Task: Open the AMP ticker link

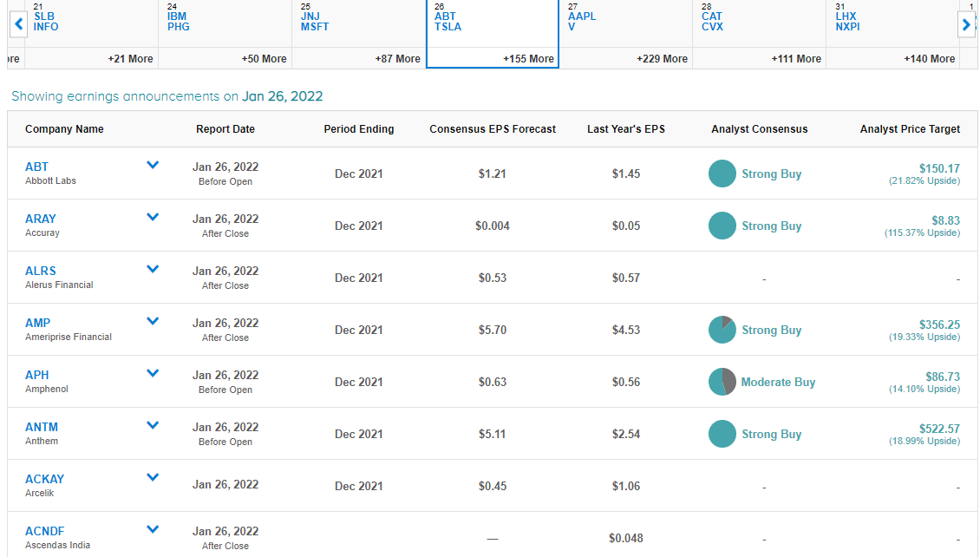Action: tap(37, 323)
